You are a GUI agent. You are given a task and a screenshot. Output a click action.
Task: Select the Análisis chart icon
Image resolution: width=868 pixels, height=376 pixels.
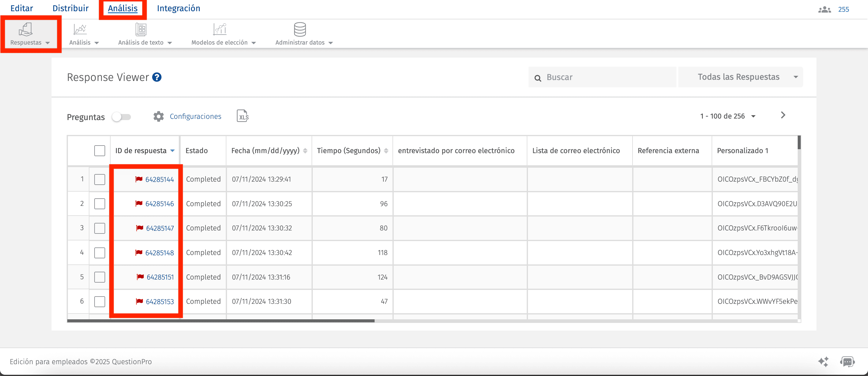[79, 29]
